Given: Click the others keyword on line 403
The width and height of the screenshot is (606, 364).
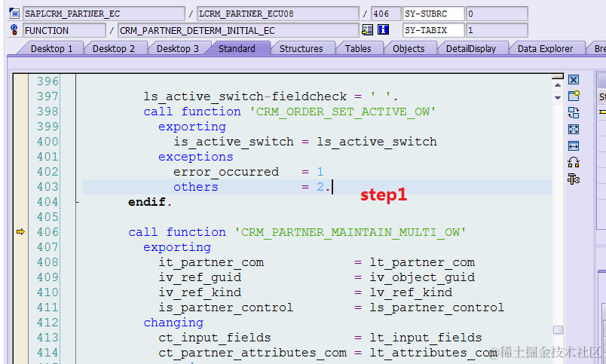Looking at the screenshot, I should tap(195, 187).
